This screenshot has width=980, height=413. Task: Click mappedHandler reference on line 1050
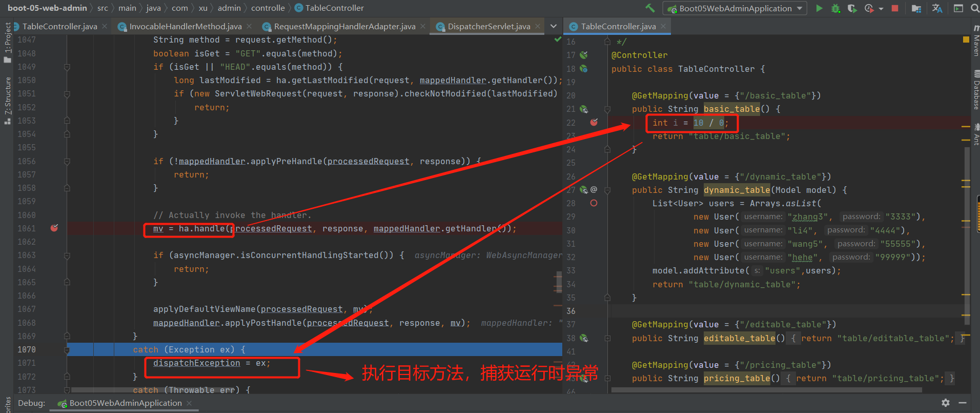click(x=453, y=80)
